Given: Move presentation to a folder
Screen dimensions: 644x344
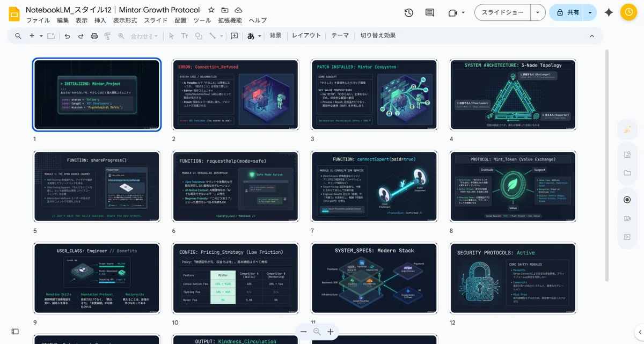Looking at the screenshot, I should 225,10.
